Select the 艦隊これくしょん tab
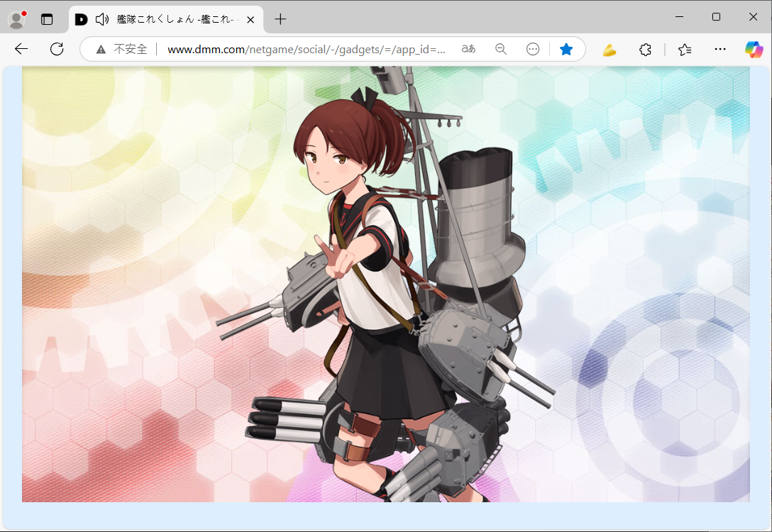This screenshot has height=532, width=772. click(x=167, y=19)
